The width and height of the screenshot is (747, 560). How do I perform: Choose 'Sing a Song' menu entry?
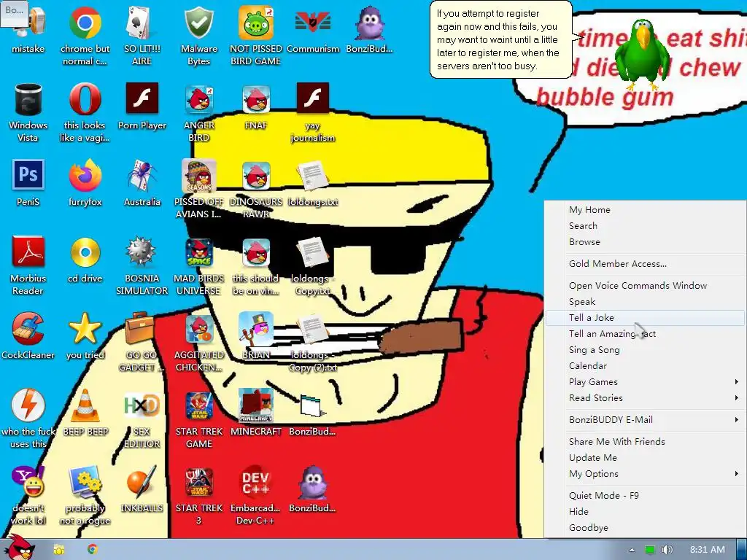(x=645, y=350)
